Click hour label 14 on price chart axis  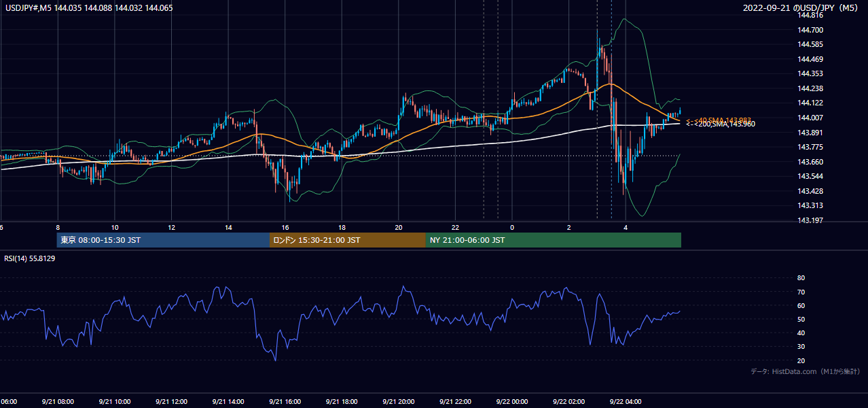(228, 227)
